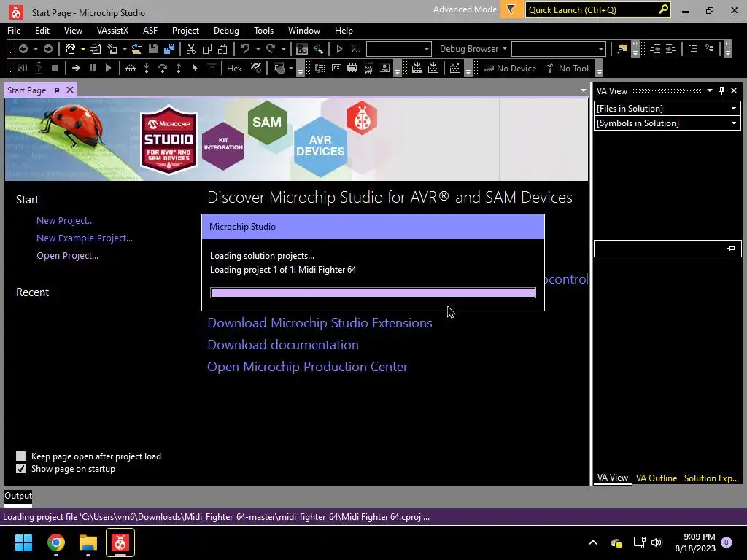Viewport: 747px width, 560px height.
Task: Click the New Project... link
Action: (x=65, y=220)
